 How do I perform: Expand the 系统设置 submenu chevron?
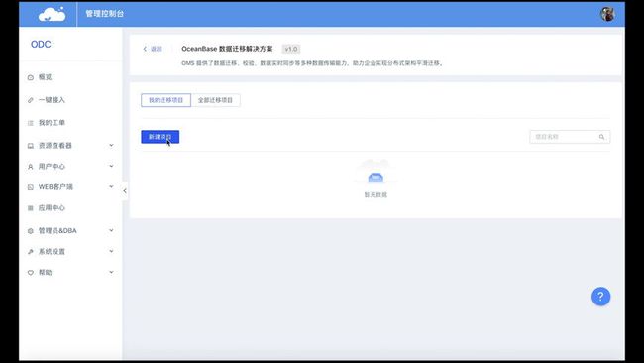click(x=111, y=251)
